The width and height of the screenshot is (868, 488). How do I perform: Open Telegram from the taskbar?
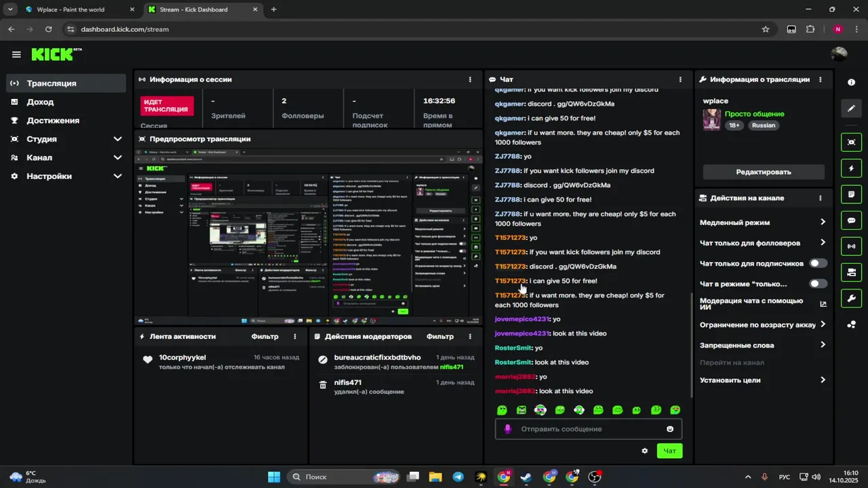pyautogui.click(x=458, y=477)
